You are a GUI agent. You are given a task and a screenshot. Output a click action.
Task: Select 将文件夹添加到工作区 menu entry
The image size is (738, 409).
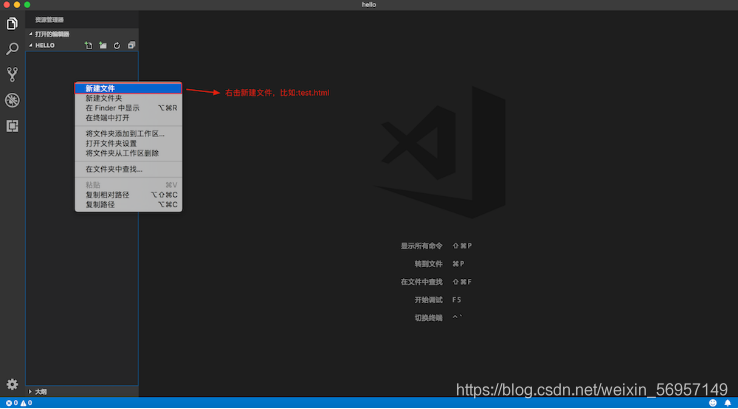(x=128, y=134)
